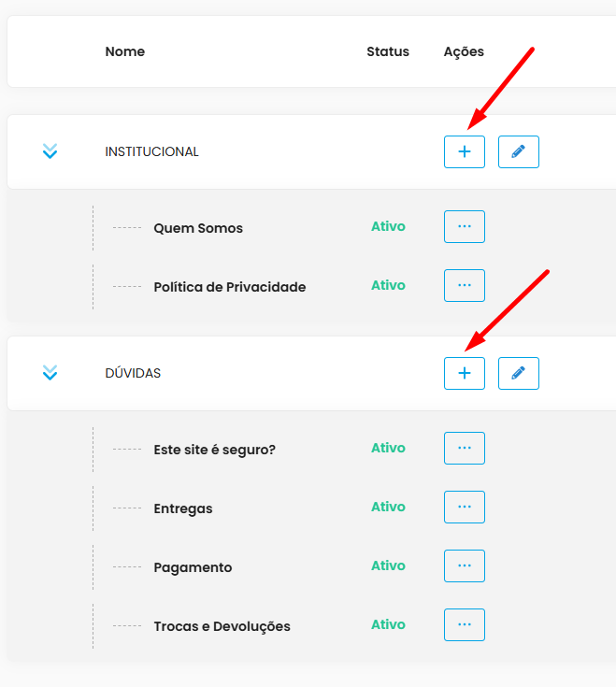The image size is (616, 687).
Task: Collapse the DÚVIDAS section chevron
Action: tap(50, 373)
